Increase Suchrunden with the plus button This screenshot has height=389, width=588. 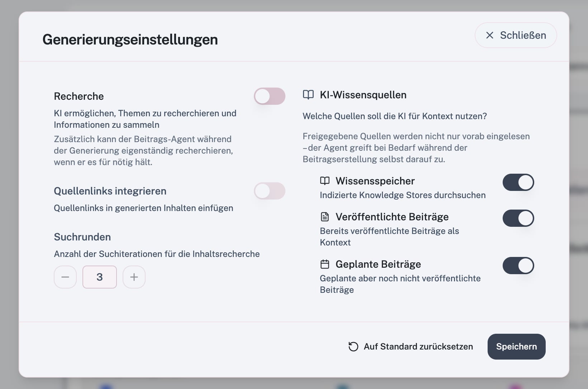coord(134,277)
